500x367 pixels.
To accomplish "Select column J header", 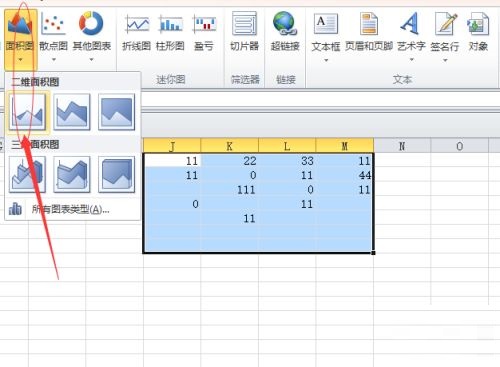I will click(172, 146).
